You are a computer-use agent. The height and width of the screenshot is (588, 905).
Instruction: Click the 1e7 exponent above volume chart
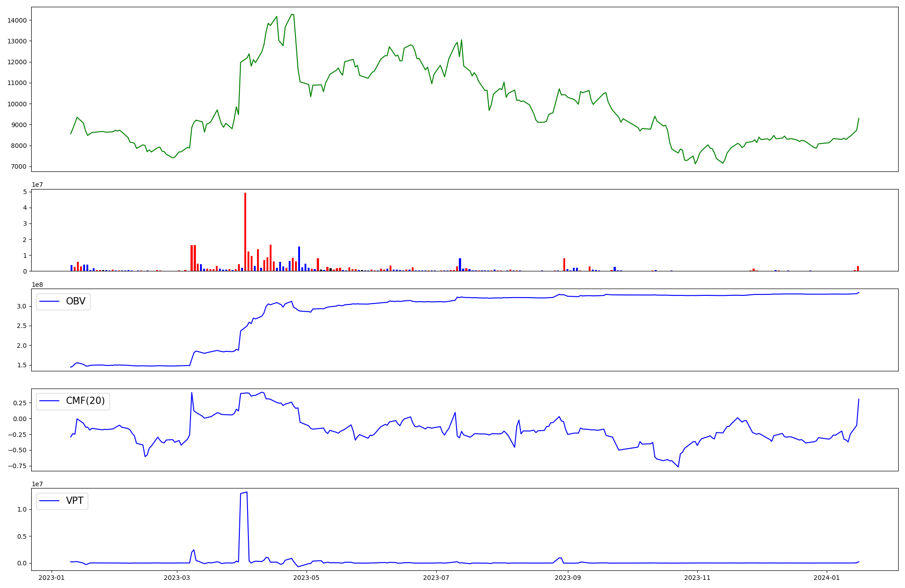pyautogui.click(x=38, y=185)
